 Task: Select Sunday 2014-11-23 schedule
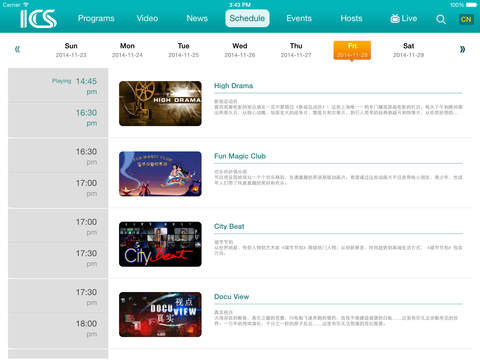pyautogui.click(x=71, y=50)
